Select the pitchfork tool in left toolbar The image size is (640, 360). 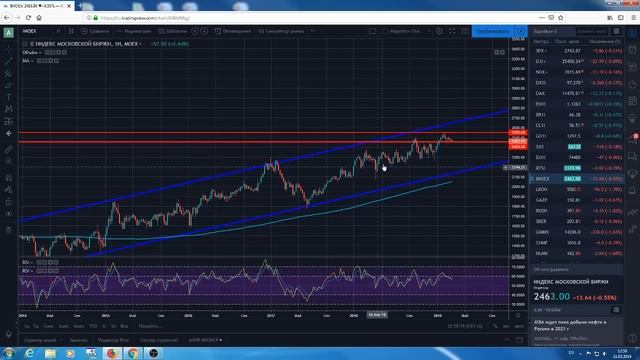click(9, 73)
